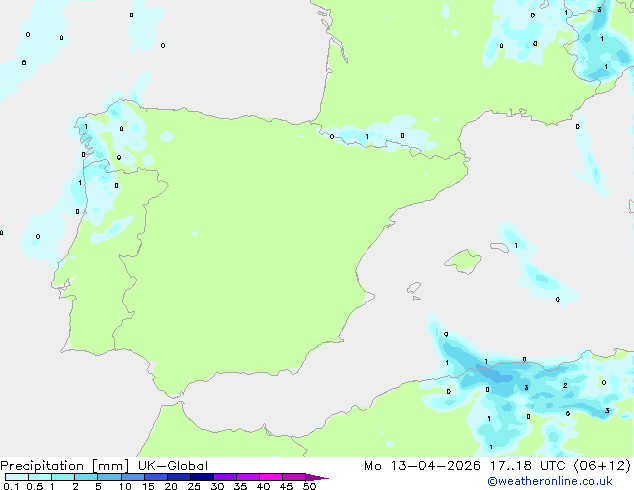Click the '17..18 UTC' time label

click(527, 466)
